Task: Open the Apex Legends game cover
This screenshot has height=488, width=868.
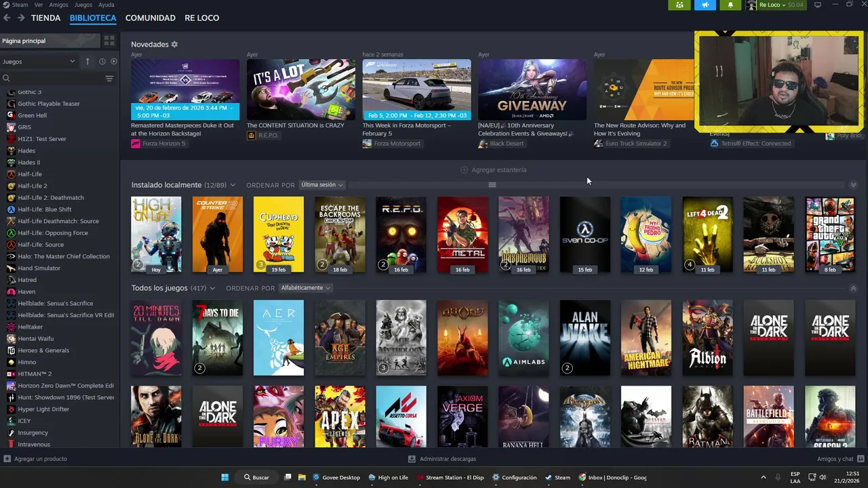Action: (340, 417)
